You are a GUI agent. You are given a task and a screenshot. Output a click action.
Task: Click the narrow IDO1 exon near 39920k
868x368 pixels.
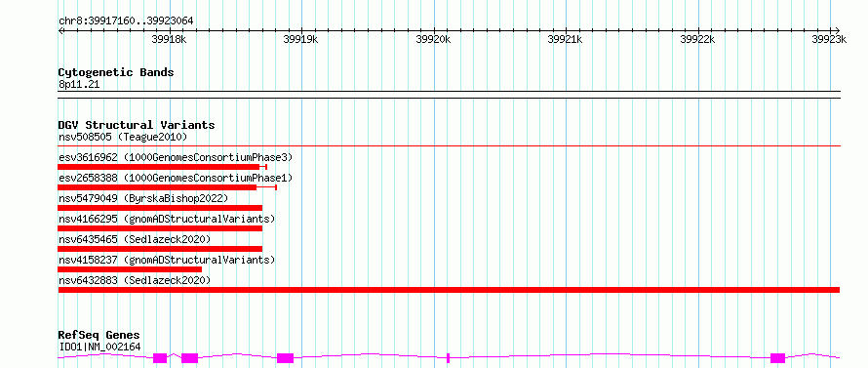[x=448, y=358]
